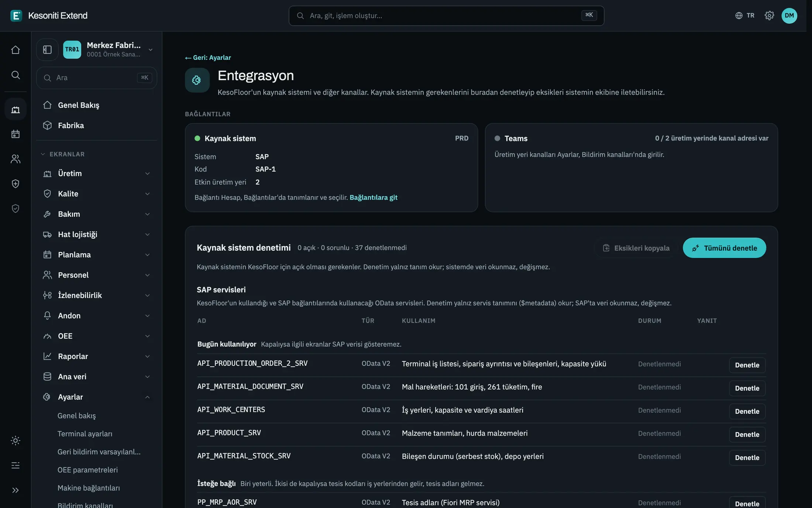The image size is (812, 508).
Task: Expand the Planlama menu section
Action: [x=97, y=255]
